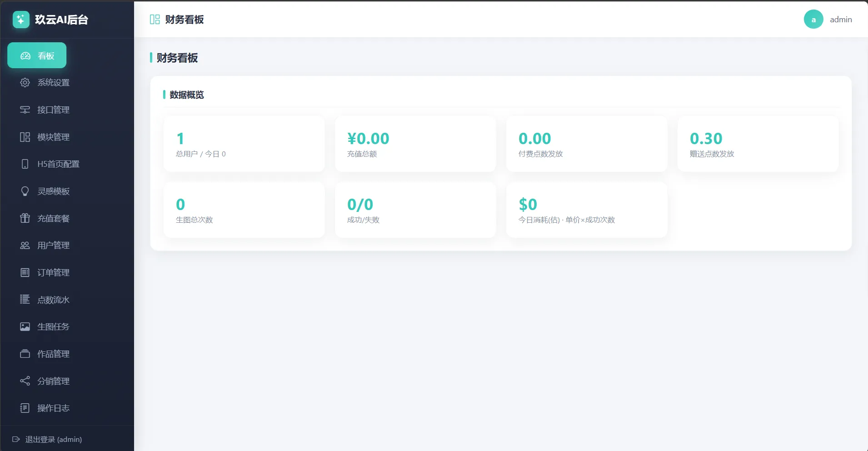Screen dimensions: 868x451
Task: Click the admin avatar circle
Action: coord(813,19)
